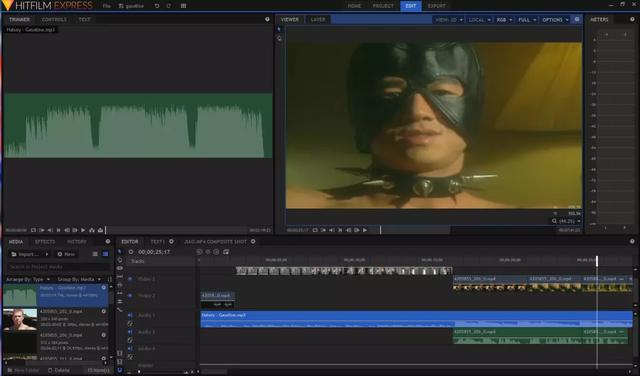Open gear options for Gasoline.mp3 item
The height and width of the screenshot is (376, 640).
(x=104, y=288)
